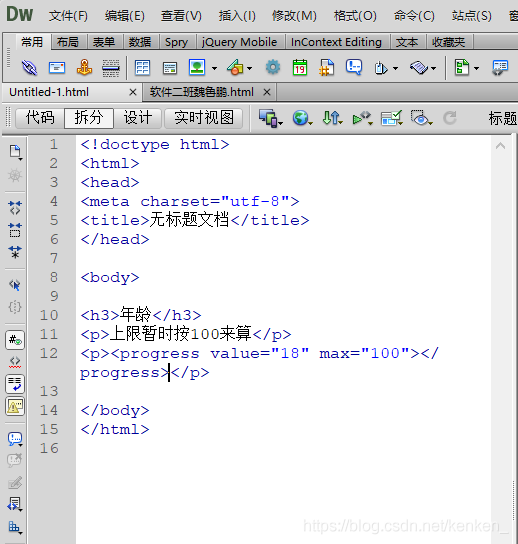
Task: Open Preview in Browser globe dropdown
Action: 302,118
